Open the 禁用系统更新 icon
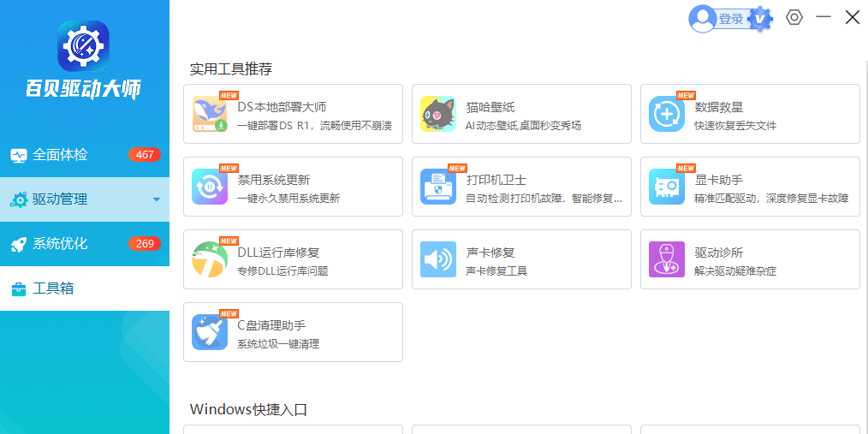This screenshot has width=868, height=434. click(210, 187)
